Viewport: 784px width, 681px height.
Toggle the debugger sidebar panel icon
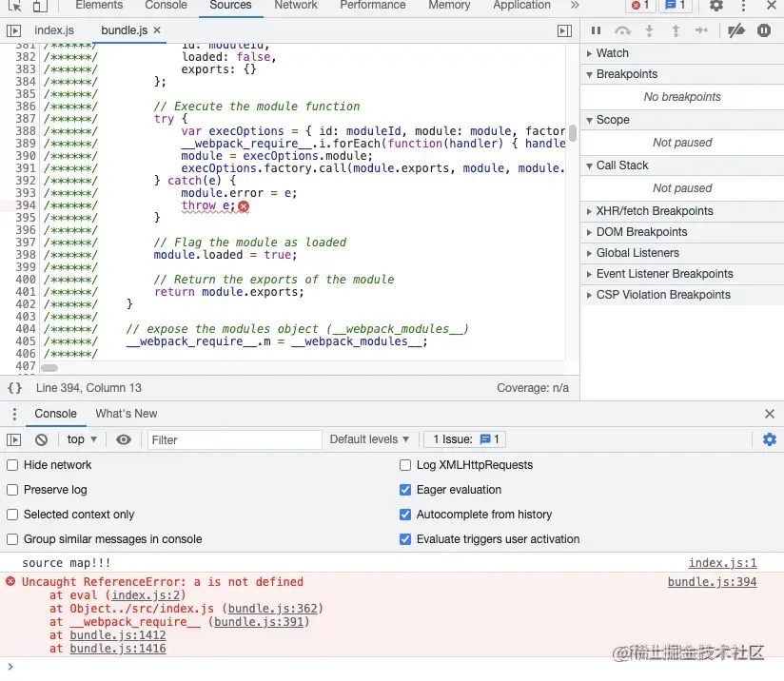564,31
